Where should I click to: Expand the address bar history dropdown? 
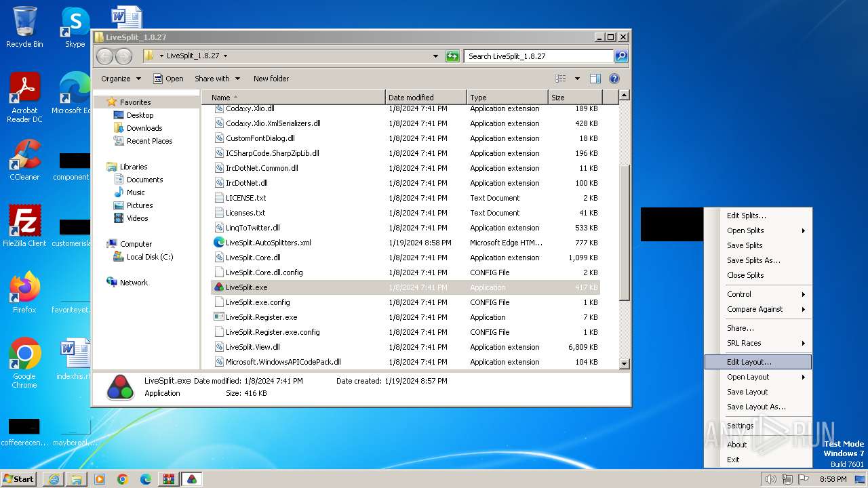tap(435, 56)
